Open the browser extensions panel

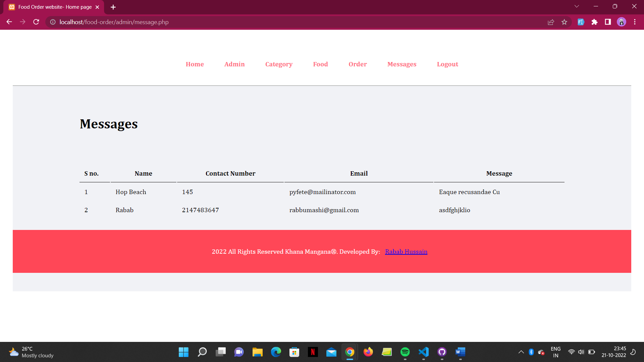click(x=595, y=22)
